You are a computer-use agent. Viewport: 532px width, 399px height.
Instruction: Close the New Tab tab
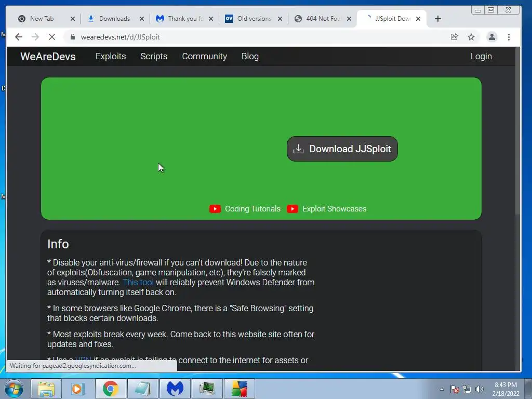point(73,19)
